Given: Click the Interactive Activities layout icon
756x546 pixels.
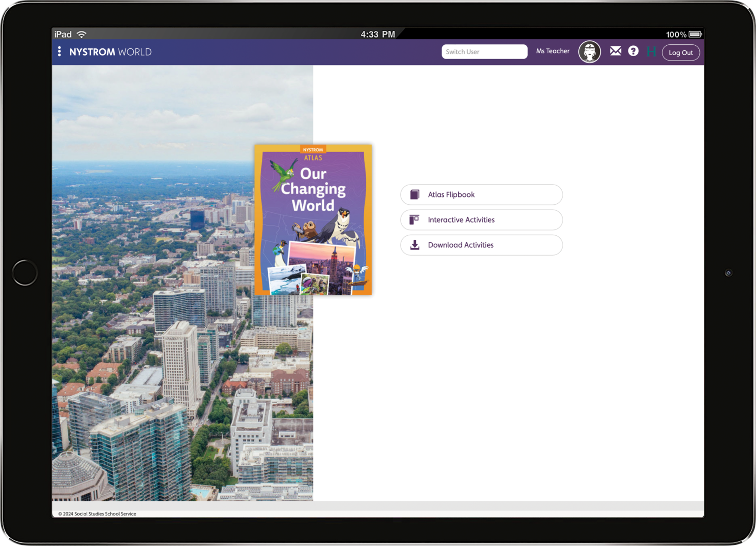Looking at the screenshot, I should click(x=414, y=220).
